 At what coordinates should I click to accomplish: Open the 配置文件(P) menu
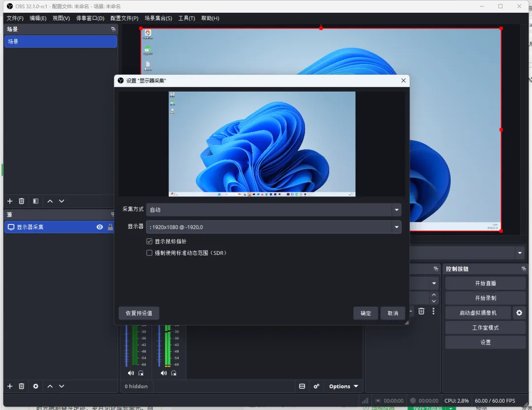tap(124, 18)
